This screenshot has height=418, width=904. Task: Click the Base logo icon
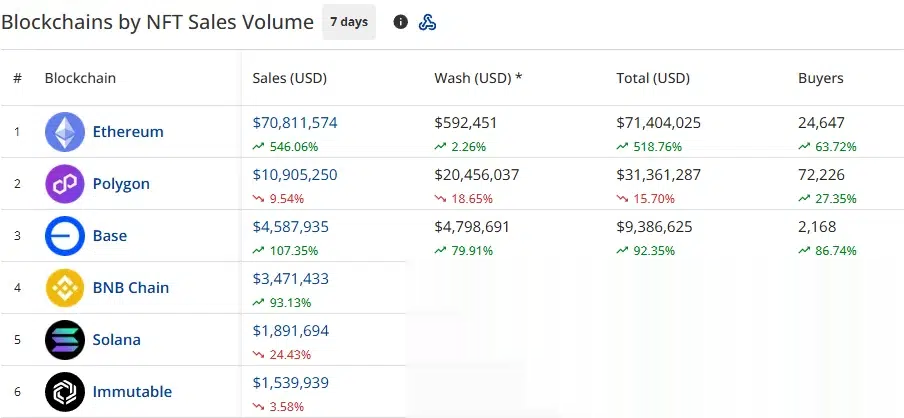click(65, 236)
